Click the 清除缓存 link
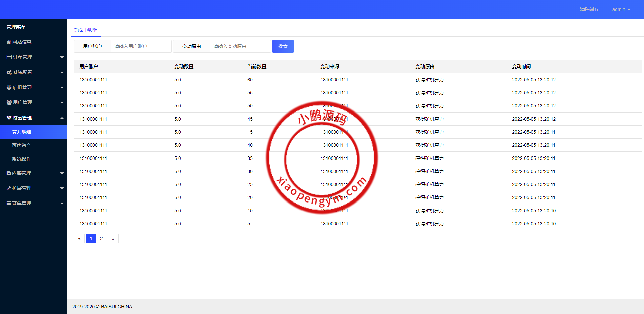Image resolution: width=644 pixels, height=314 pixels. [589, 9]
